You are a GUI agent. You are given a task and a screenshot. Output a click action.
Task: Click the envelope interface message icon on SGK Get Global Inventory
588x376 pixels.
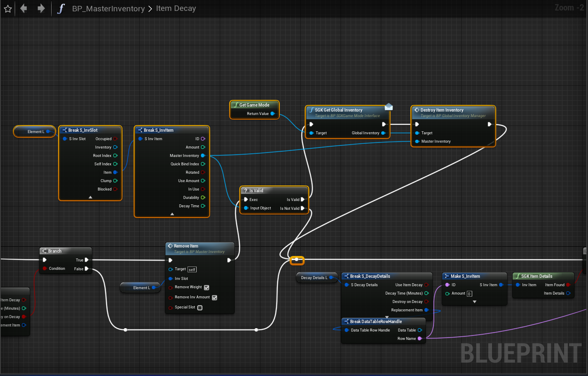389,107
